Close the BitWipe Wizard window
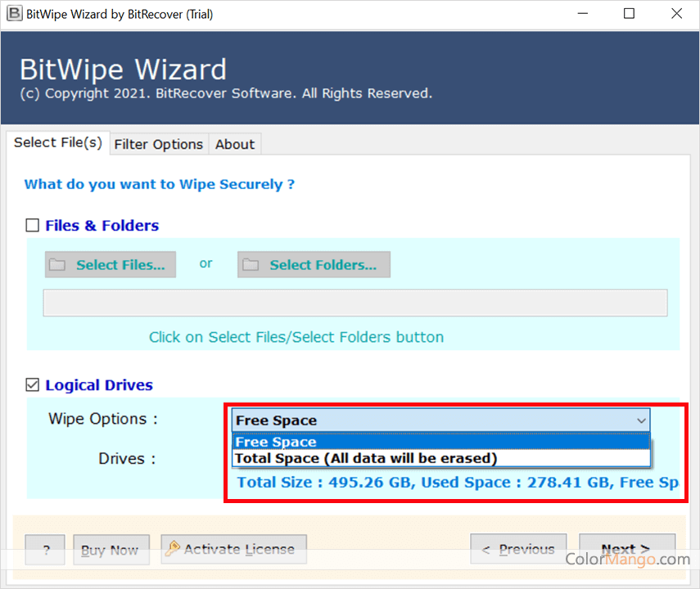 coord(676,13)
